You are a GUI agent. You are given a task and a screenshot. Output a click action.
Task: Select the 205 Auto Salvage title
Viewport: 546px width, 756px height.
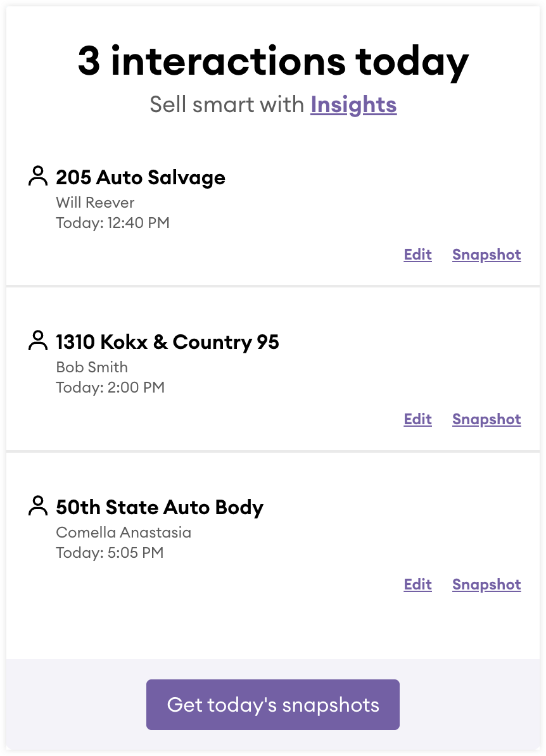point(141,177)
